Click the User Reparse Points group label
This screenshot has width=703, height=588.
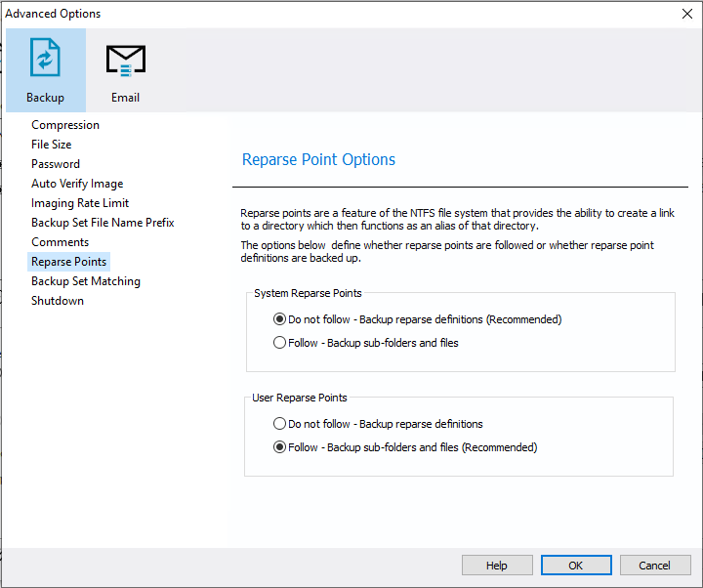click(300, 398)
